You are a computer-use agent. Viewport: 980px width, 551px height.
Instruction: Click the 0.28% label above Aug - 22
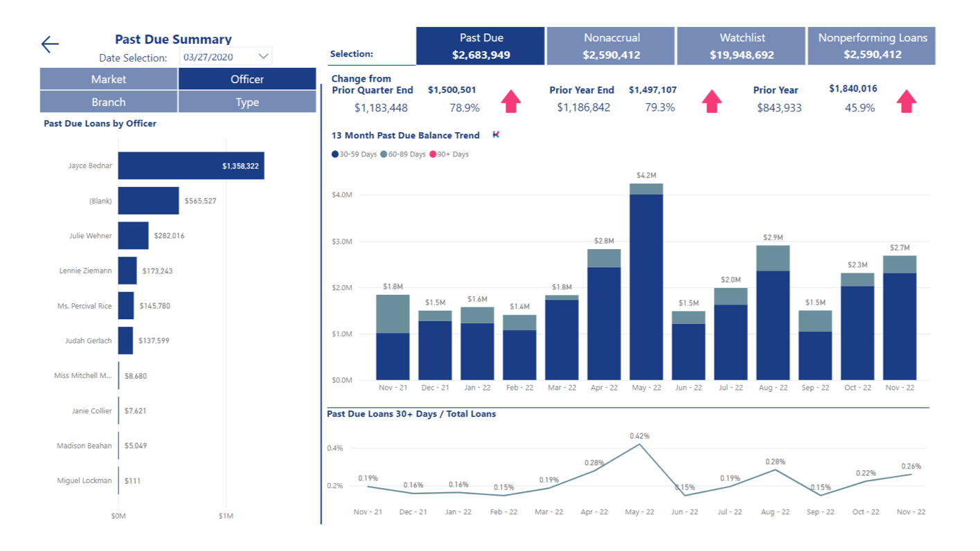tap(775, 462)
